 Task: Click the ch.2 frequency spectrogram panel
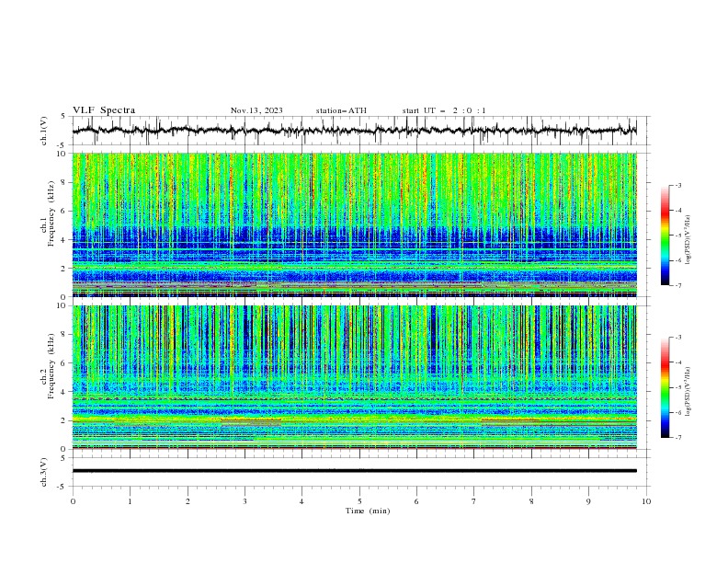(355, 377)
